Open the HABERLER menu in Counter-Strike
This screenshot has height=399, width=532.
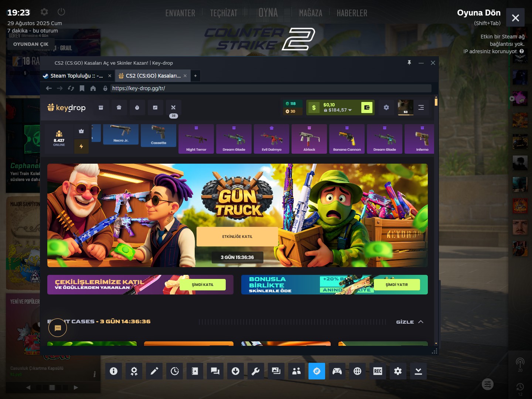(x=352, y=13)
